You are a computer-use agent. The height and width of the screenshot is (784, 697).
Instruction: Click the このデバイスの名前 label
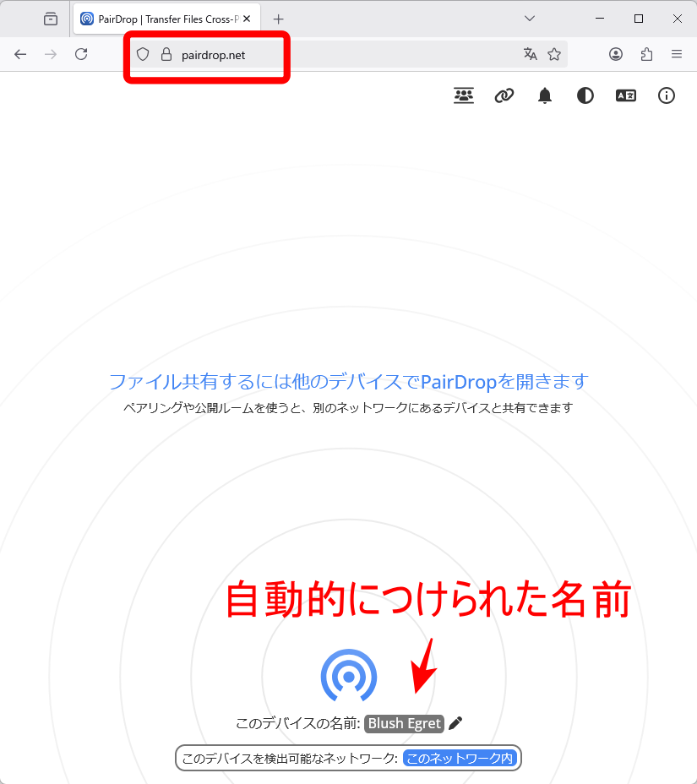(298, 723)
